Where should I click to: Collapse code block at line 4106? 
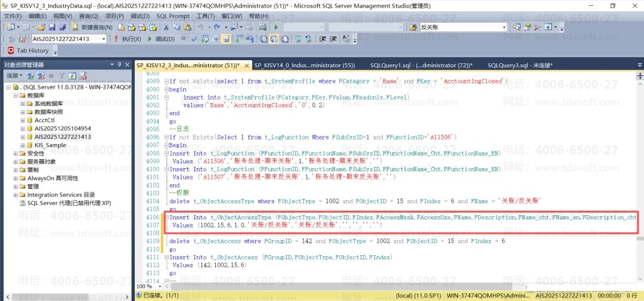coord(166,218)
